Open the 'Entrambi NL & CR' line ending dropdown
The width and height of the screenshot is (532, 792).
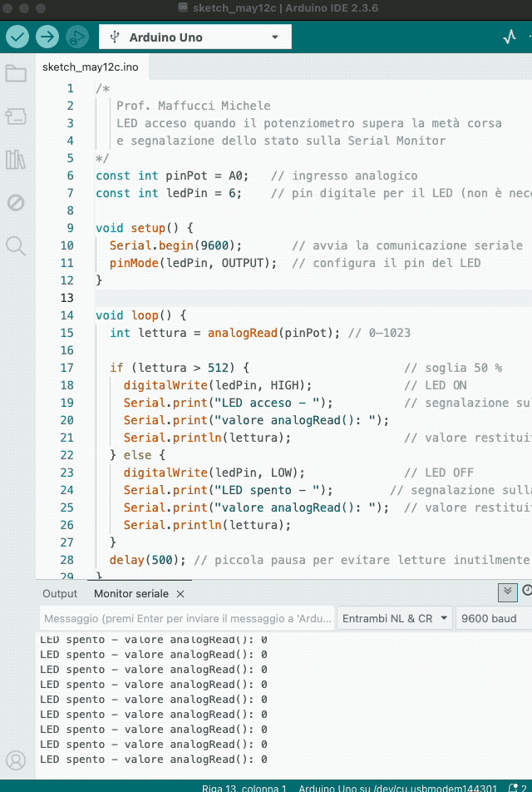pos(396,618)
